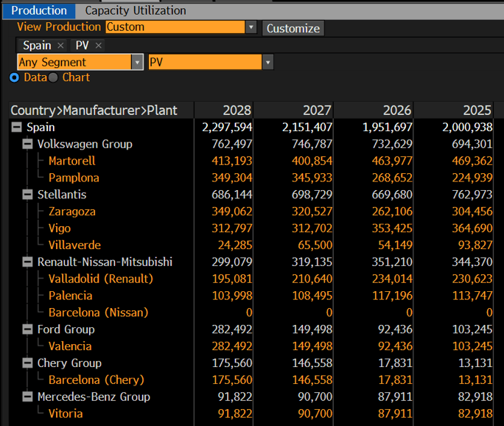This screenshot has width=504, height=426.
Task: Click Valladolid 2025 value 230,623
Action: tap(472, 279)
